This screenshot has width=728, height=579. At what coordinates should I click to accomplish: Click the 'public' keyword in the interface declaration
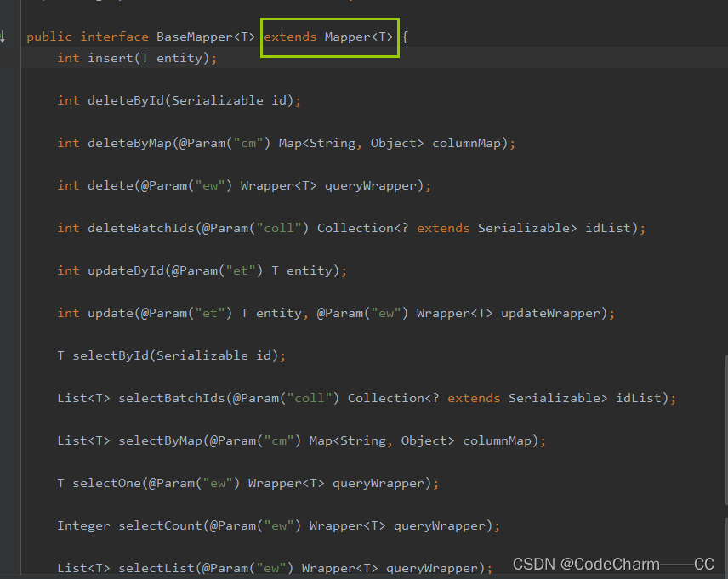(x=49, y=37)
